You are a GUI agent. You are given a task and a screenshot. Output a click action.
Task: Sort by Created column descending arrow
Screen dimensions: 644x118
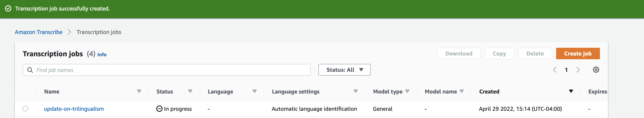[x=571, y=91]
